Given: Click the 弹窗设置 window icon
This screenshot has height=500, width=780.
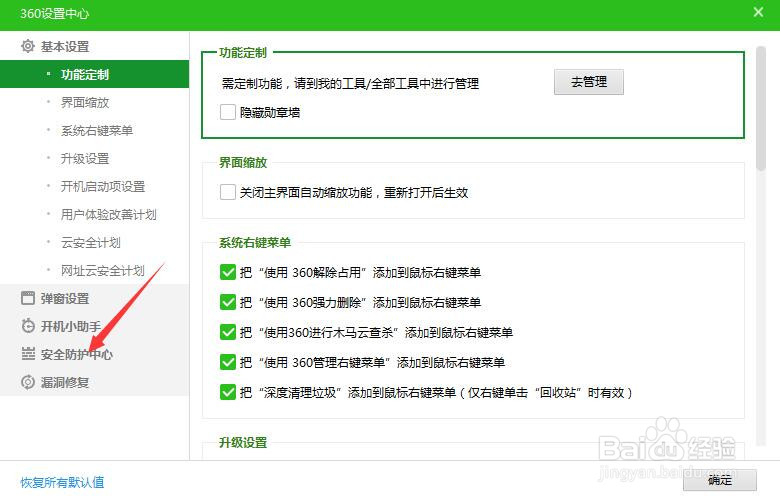Looking at the screenshot, I should pos(28,298).
